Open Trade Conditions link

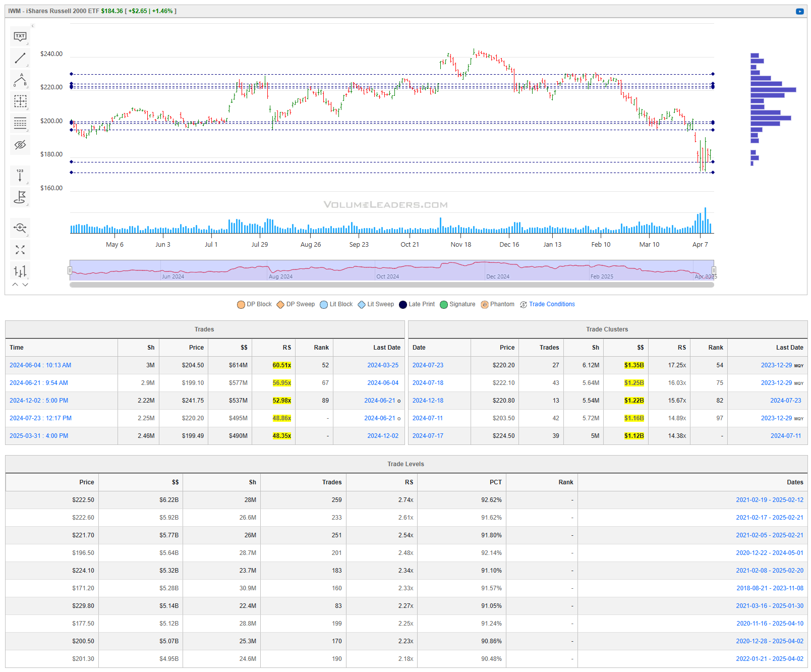tap(552, 304)
